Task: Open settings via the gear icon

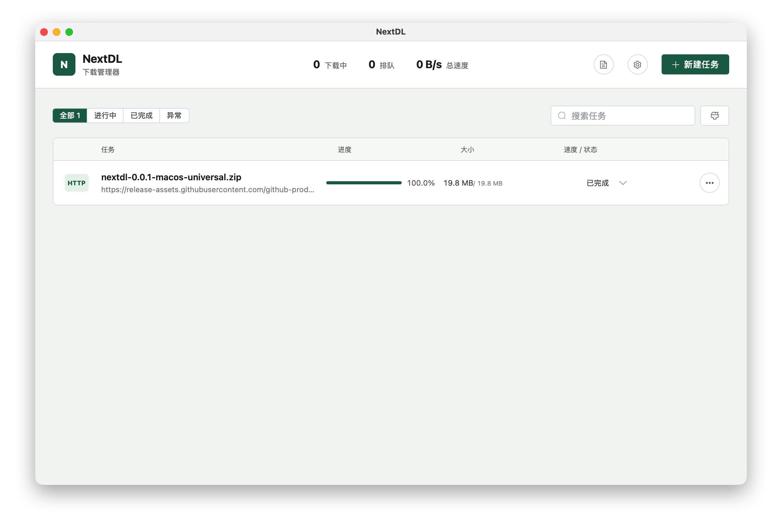Action: (637, 65)
